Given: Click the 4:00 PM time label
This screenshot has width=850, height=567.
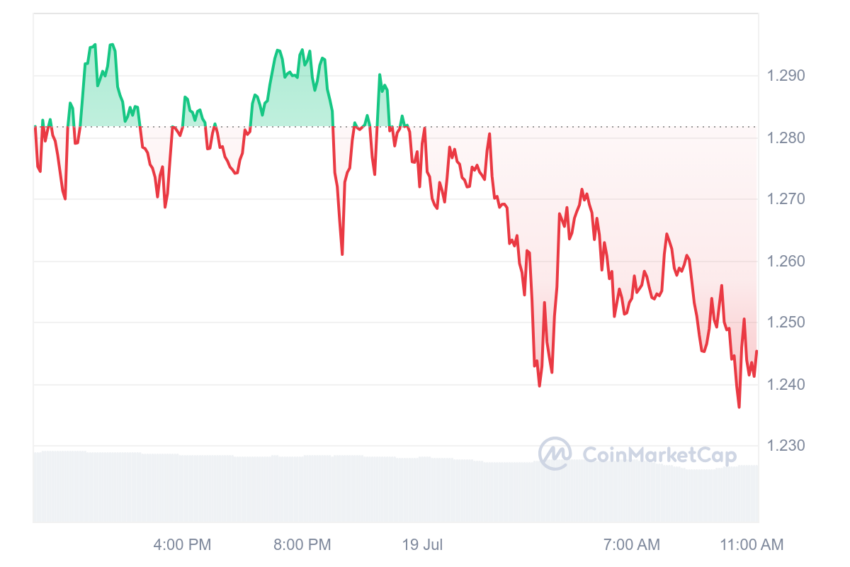Looking at the screenshot, I should [182, 544].
